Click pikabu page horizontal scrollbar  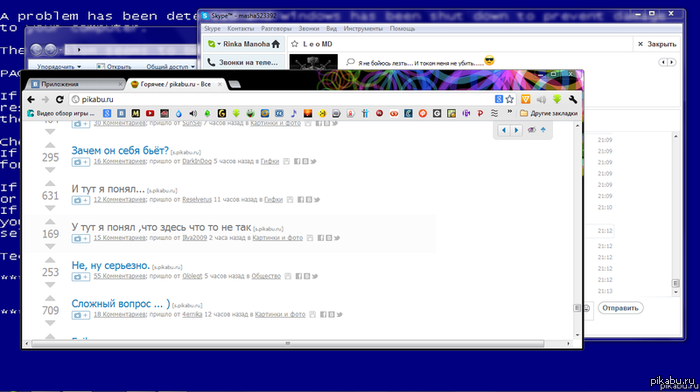[x=288, y=343]
